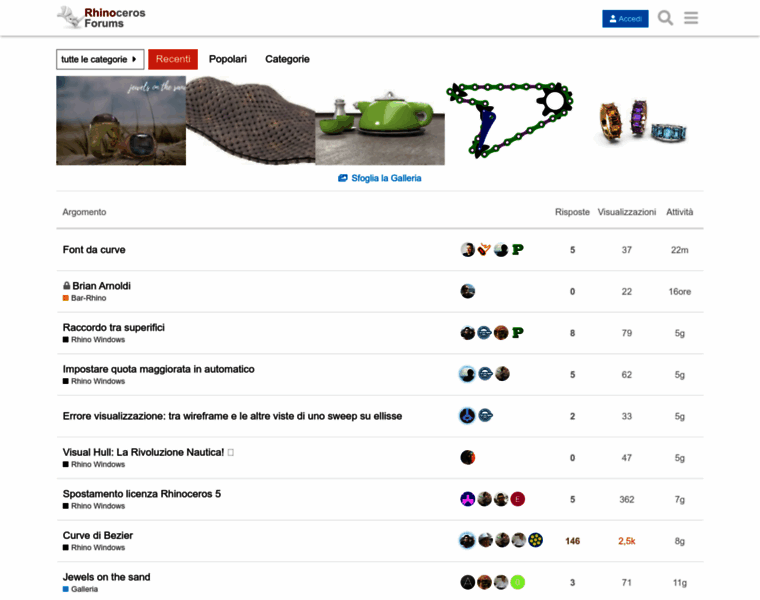
Task: Click the 2,5k views count for Curve di Bezier
Action: click(x=626, y=541)
